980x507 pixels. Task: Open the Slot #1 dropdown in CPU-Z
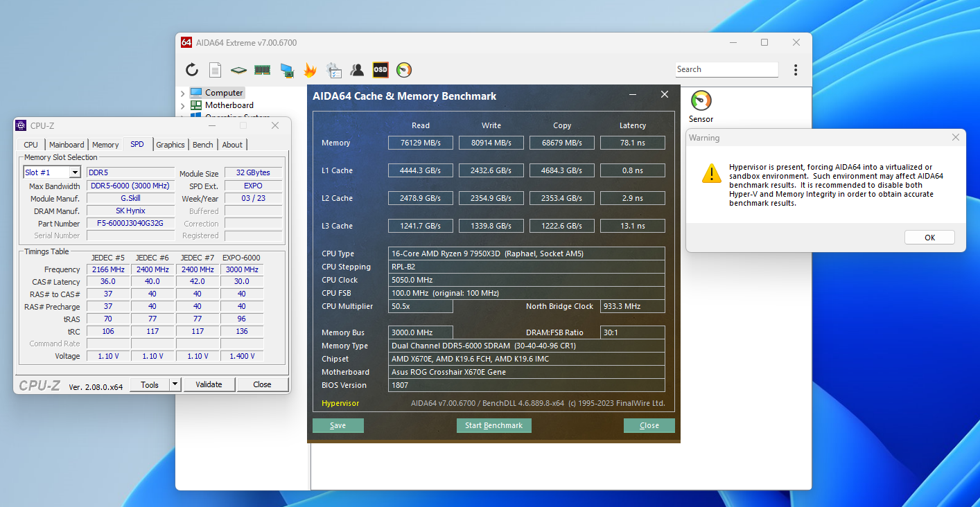75,172
